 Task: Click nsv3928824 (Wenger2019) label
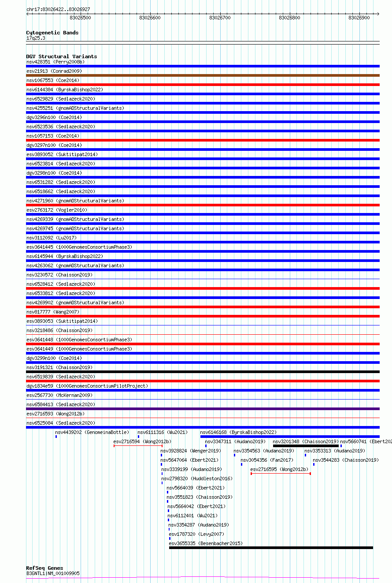(191, 451)
